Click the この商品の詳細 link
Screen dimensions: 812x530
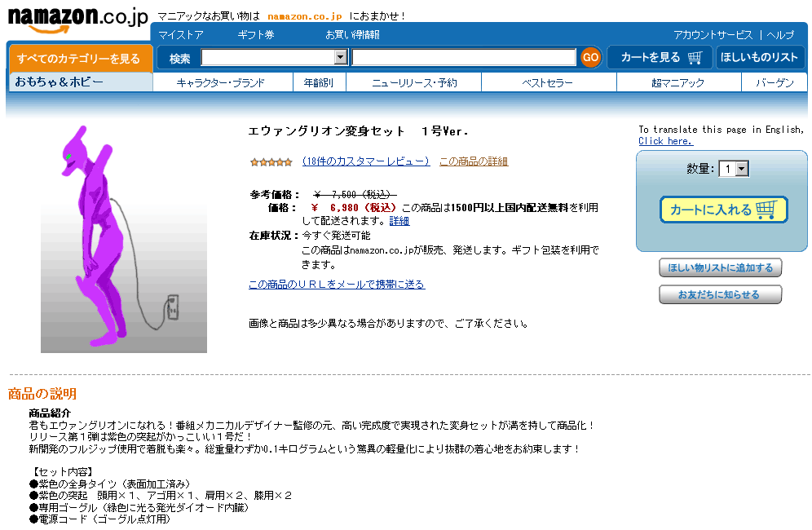(x=474, y=161)
